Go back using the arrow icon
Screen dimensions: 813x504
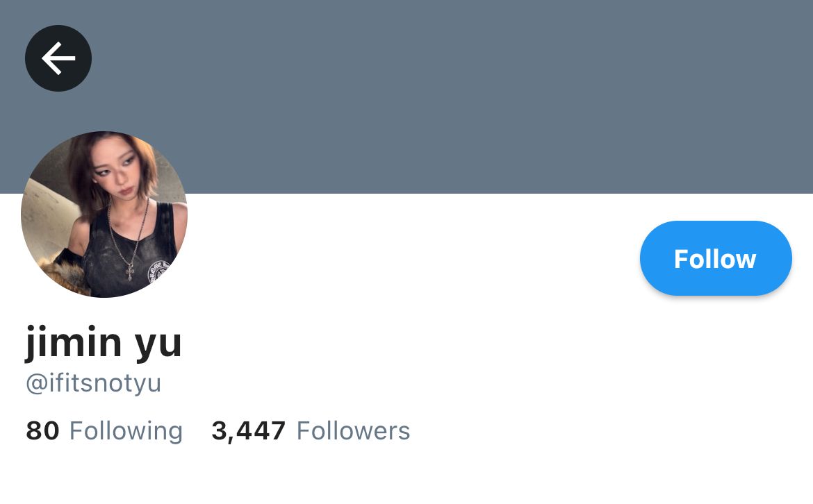pyautogui.click(x=58, y=58)
